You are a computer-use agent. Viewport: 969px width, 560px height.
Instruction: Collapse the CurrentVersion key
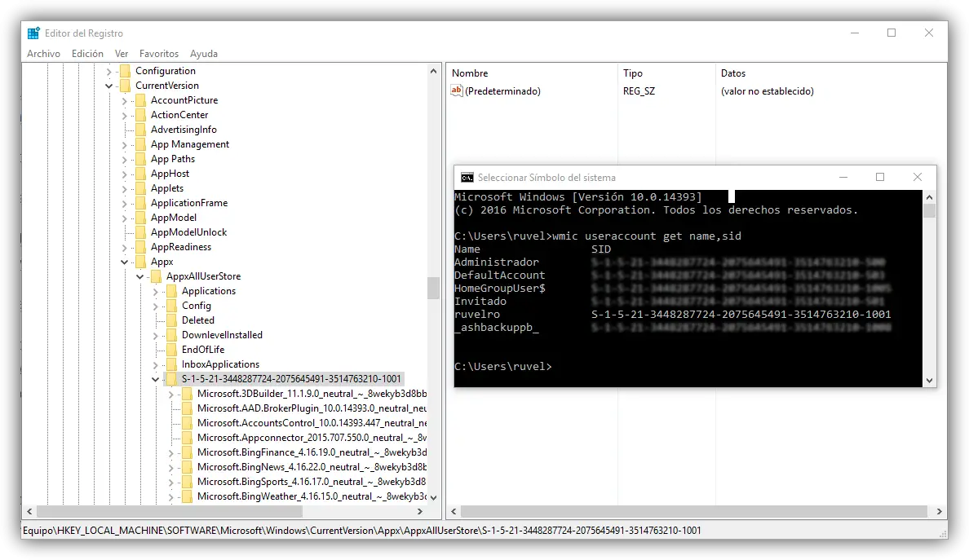[x=108, y=86]
